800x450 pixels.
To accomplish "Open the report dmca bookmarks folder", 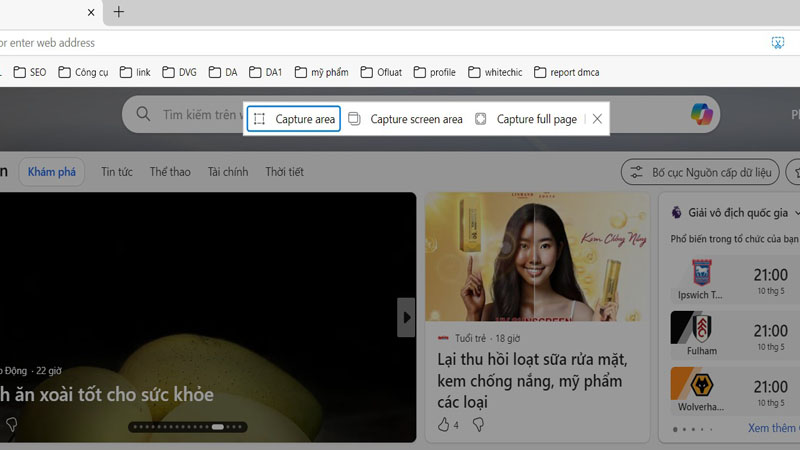I will [566, 72].
